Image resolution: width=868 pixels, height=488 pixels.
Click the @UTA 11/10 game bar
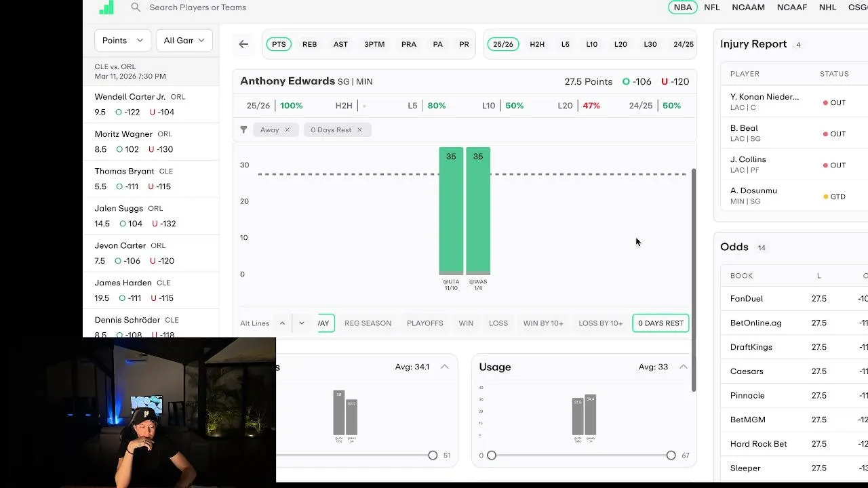pos(451,211)
